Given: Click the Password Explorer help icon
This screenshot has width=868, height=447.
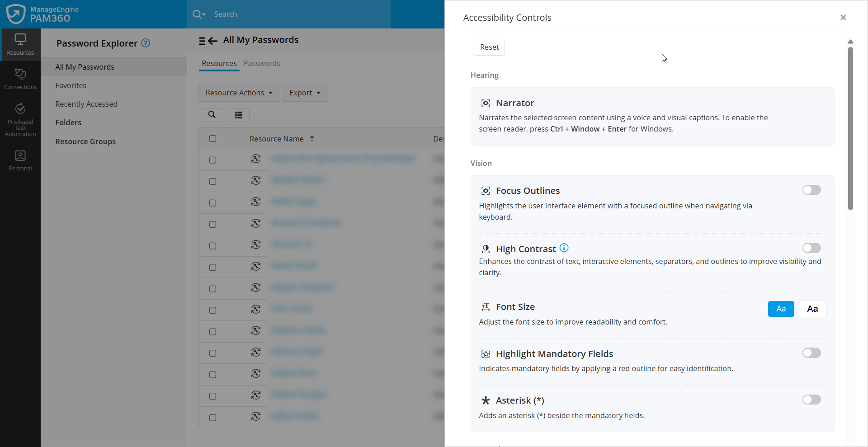Looking at the screenshot, I should click(x=146, y=43).
